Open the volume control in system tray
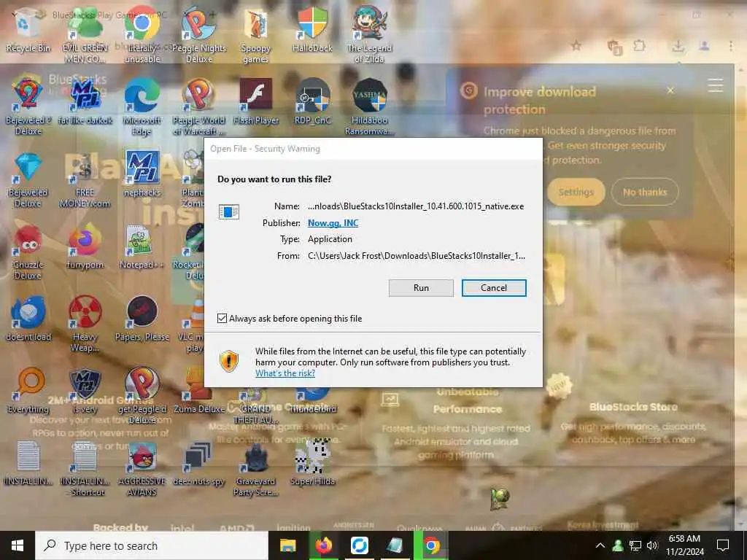 652,545
